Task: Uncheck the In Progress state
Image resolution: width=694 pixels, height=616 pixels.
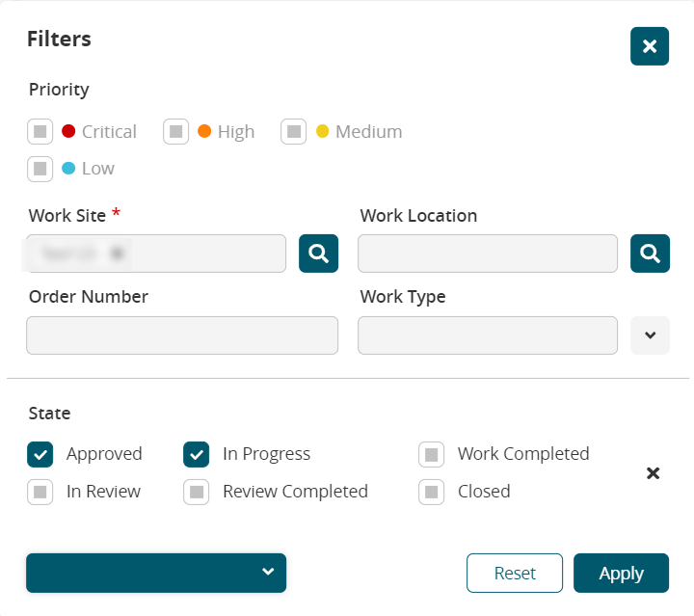Action: [x=196, y=454]
